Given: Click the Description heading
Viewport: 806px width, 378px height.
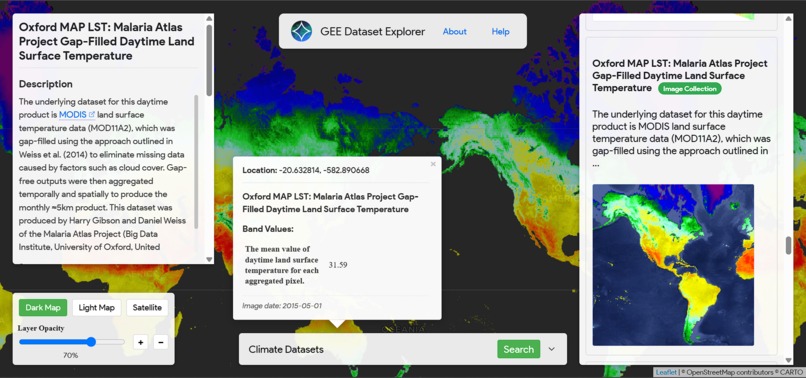Looking at the screenshot, I should (46, 84).
